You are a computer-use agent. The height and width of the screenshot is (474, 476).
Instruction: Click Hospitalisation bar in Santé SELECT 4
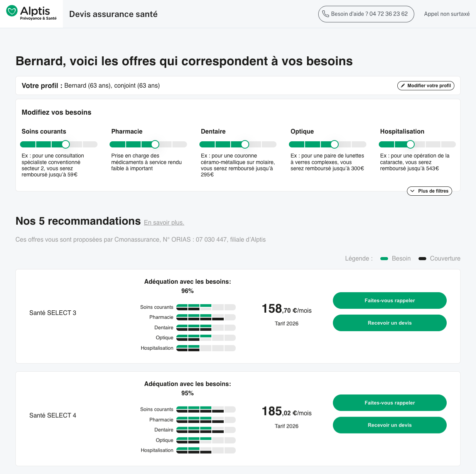pos(206,450)
